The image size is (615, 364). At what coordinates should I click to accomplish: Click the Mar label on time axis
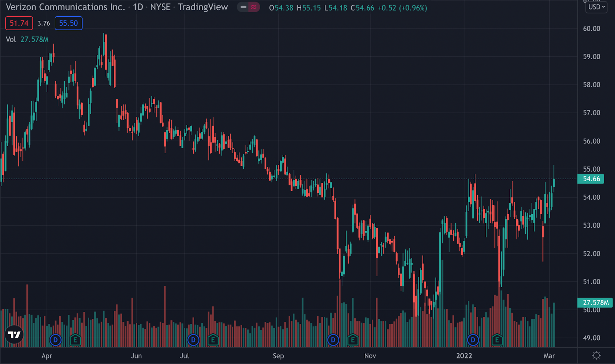point(549,356)
